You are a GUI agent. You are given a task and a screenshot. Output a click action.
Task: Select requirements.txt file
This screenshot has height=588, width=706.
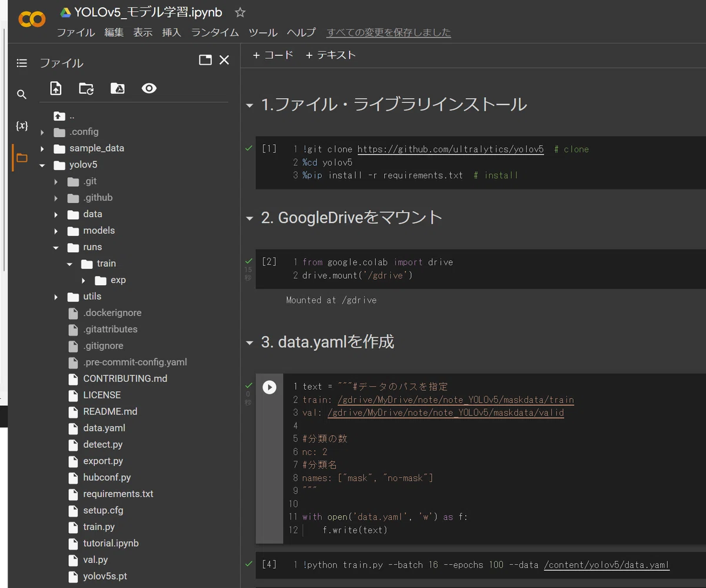pyautogui.click(x=118, y=494)
